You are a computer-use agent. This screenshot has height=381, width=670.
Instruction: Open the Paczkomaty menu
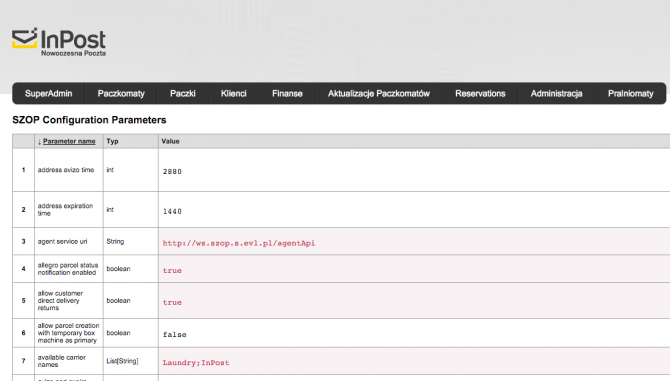click(121, 94)
